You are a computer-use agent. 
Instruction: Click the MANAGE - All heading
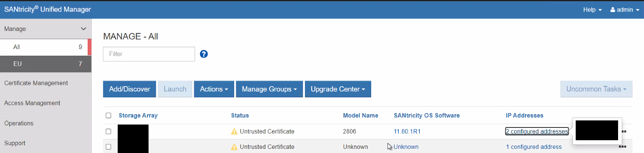click(x=130, y=36)
